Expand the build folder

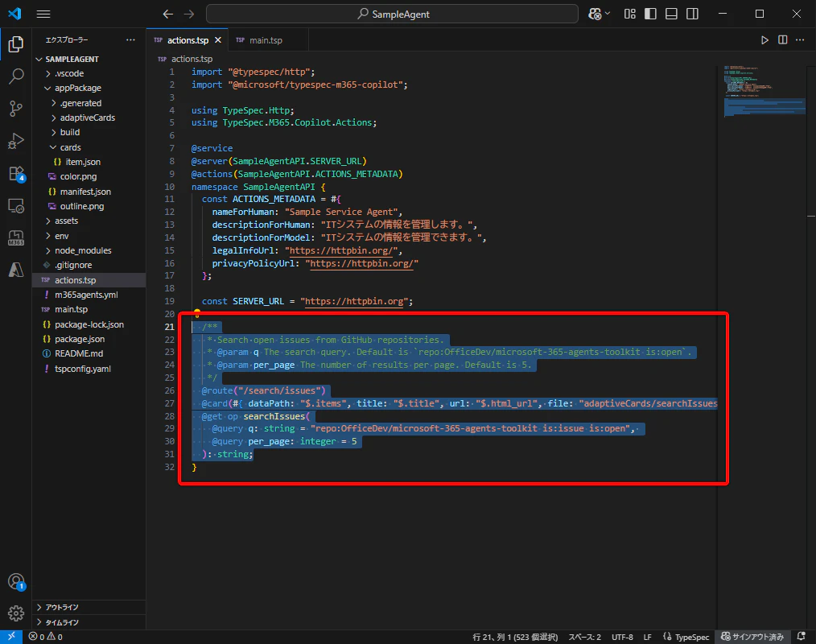coord(70,132)
